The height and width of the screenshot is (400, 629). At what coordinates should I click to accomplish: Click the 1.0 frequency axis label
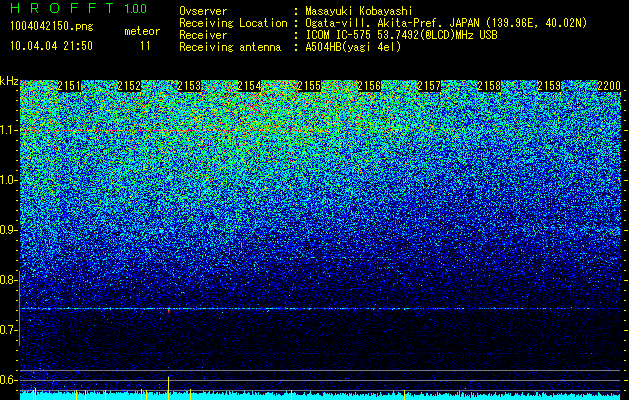(8, 180)
